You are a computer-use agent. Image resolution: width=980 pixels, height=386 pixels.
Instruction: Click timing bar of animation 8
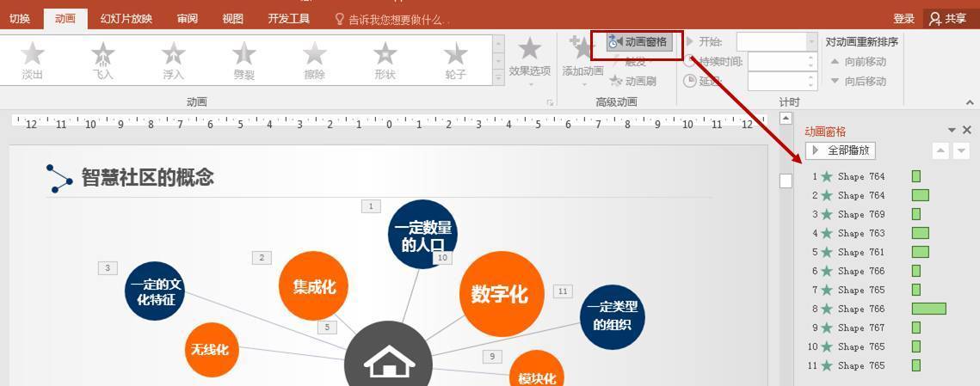coord(928,309)
